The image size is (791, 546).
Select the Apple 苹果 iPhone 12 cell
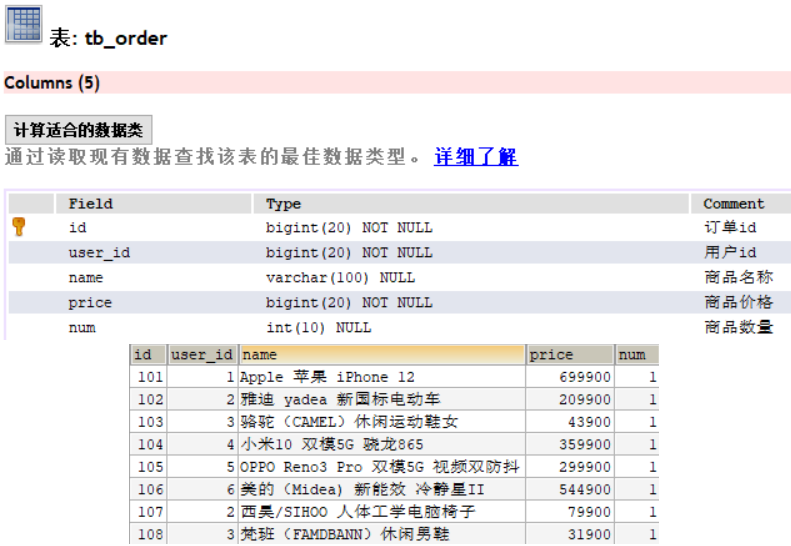pyautogui.click(x=382, y=377)
